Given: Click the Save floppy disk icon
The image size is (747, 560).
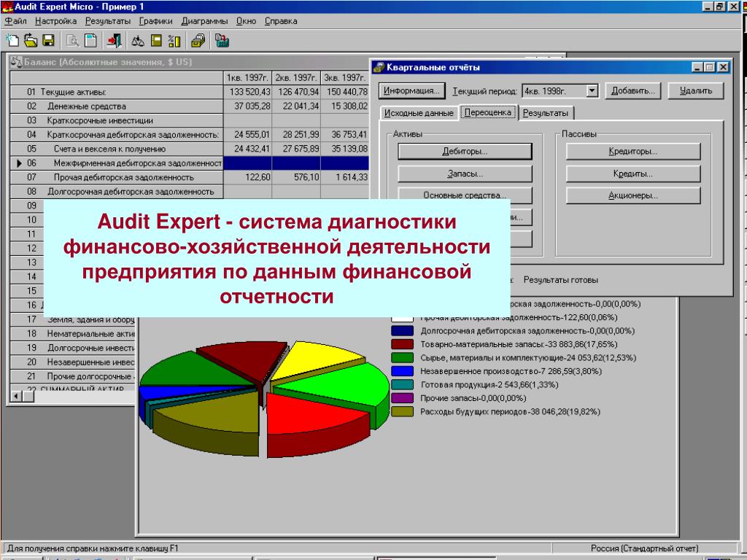Looking at the screenshot, I should click(x=48, y=41).
